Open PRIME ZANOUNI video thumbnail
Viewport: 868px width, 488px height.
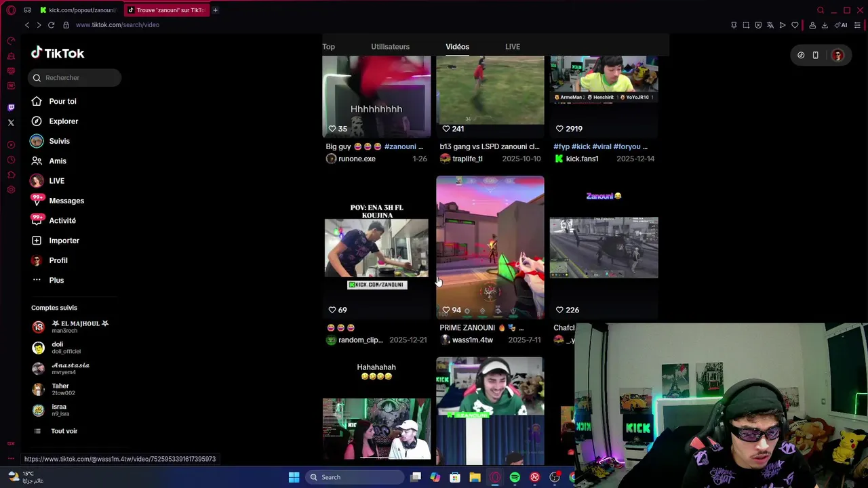tap(490, 247)
